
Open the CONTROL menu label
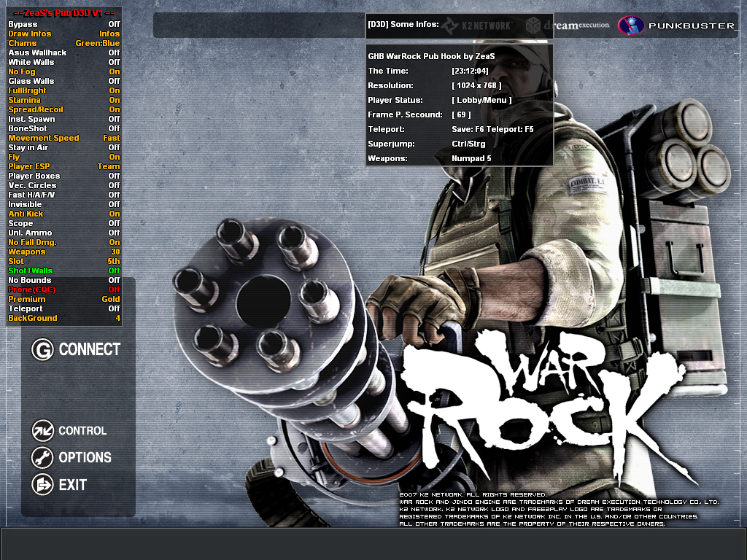coord(82,431)
